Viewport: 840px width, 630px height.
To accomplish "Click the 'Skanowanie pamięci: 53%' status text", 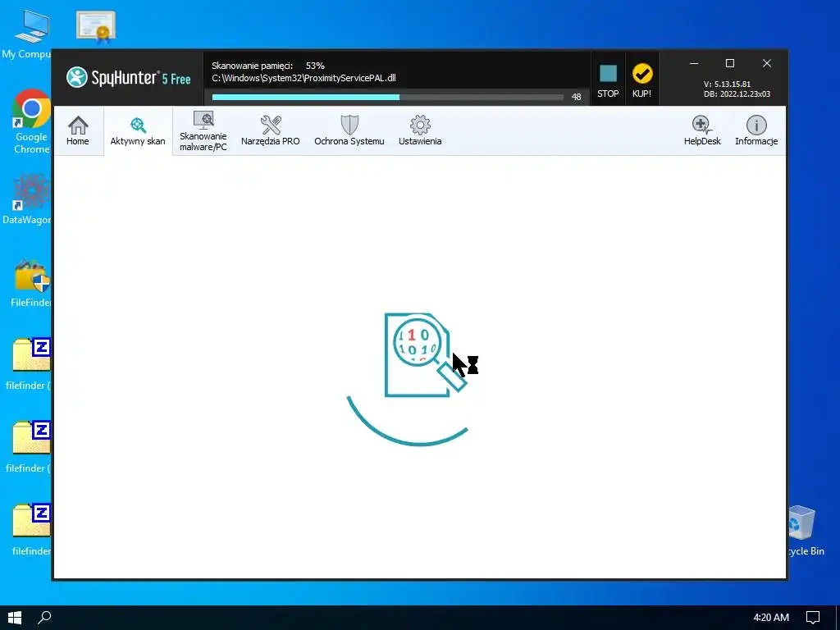I will click(268, 66).
